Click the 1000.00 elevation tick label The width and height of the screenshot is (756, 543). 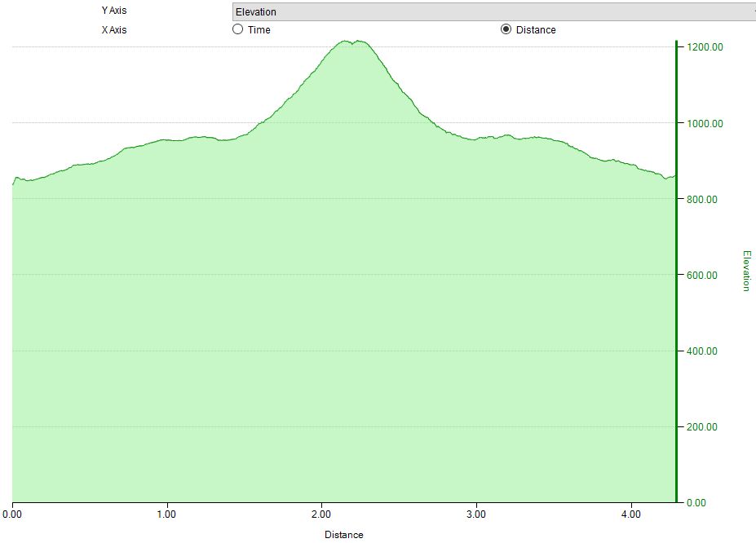[x=705, y=124]
